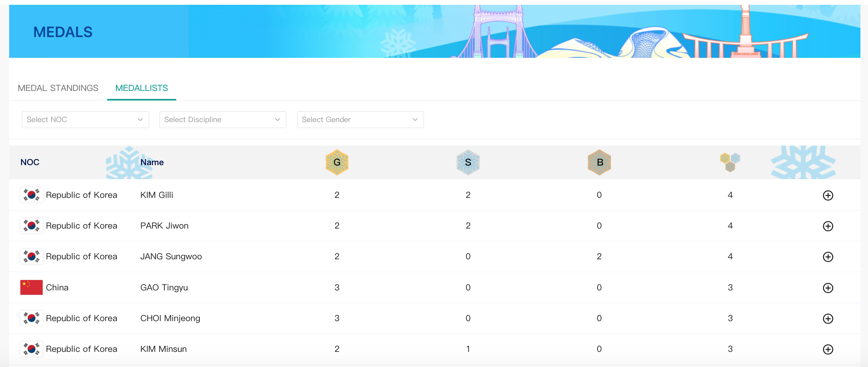The width and height of the screenshot is (868, 367).
Task: Switch to the MEDAL STANDINGS tab
Action: pyautogui.click(x=58, y=88)
